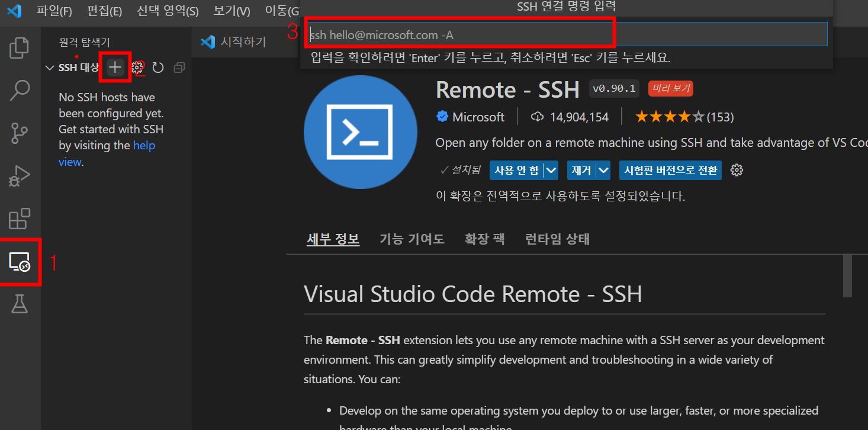Refresh the SSH targets list
The image size is (868, 430).
click(x=157, y=68)
